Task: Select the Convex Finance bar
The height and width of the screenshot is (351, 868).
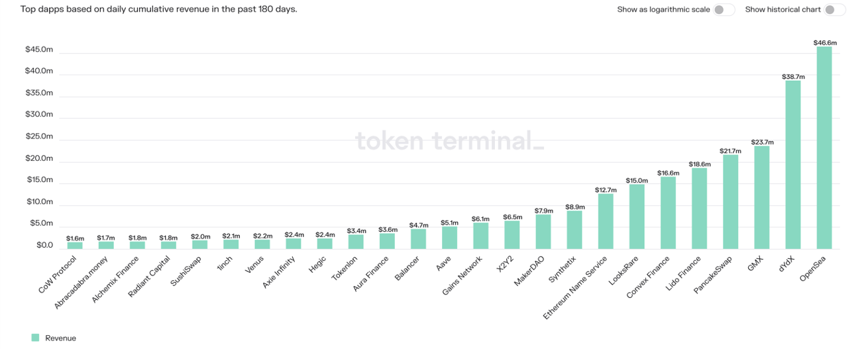Action: (668, 213)
